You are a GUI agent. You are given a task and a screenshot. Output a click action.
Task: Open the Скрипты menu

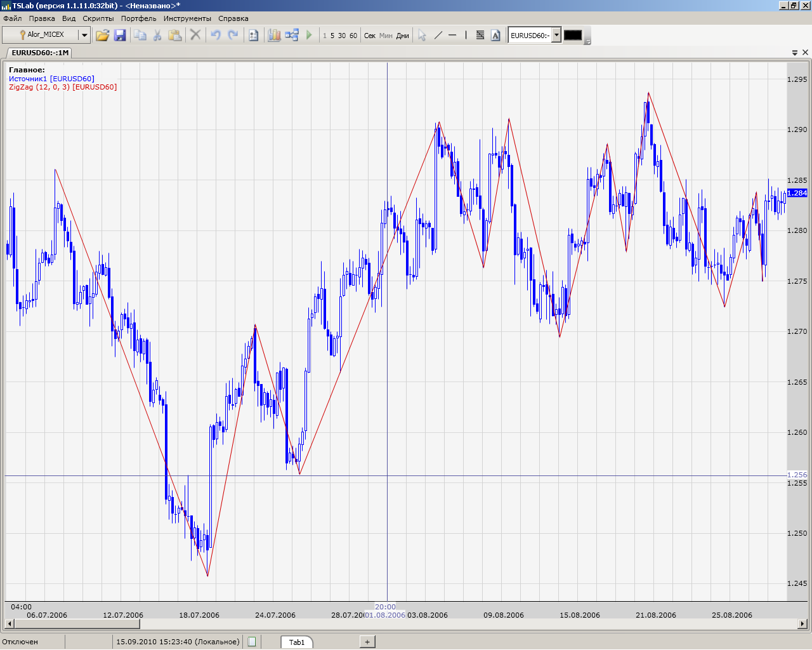(98, 18)
